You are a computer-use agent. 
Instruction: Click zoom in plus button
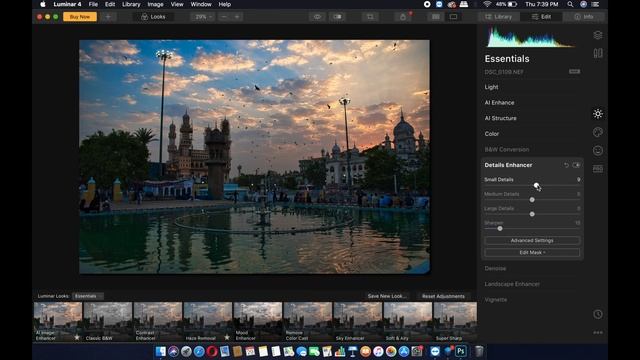pyautogui.click(x=237, y=17)
